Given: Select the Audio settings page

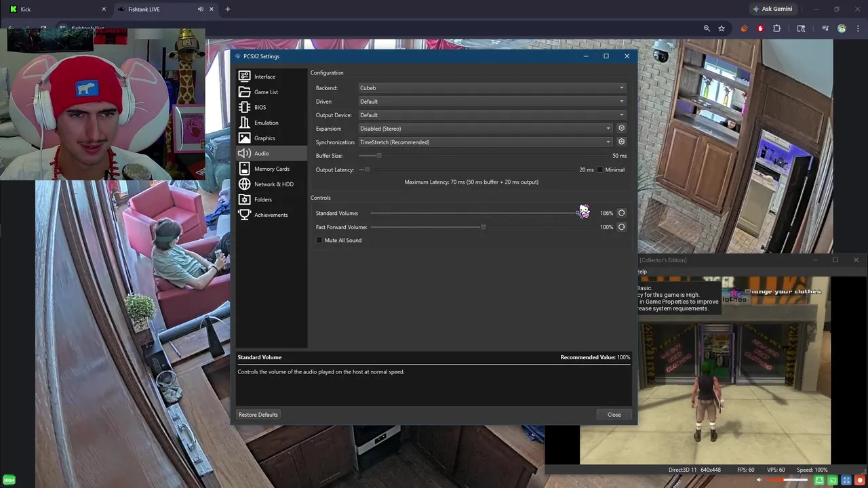Looking at the screenshot, I should [271, 153].
